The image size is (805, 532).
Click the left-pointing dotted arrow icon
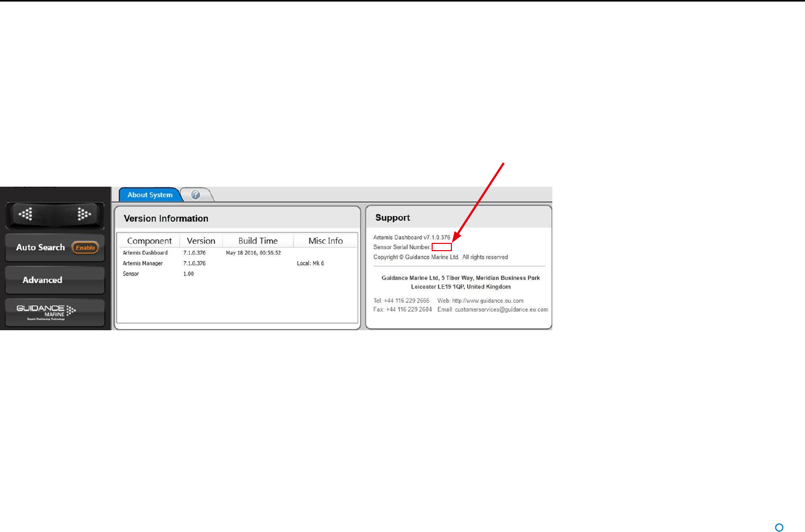pyautogui.click(x=26, y=214)
